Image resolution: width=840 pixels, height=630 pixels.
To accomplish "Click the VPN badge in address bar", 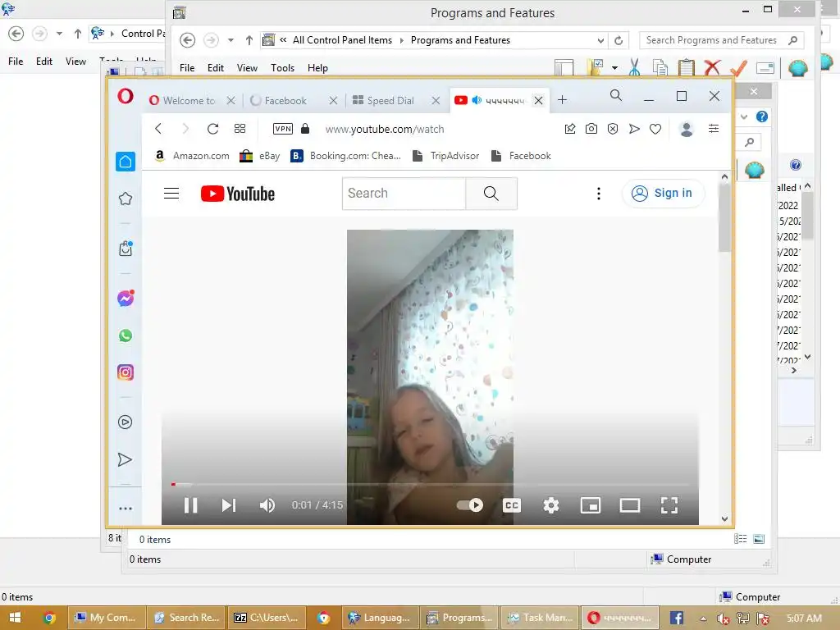I will (283, 129).
